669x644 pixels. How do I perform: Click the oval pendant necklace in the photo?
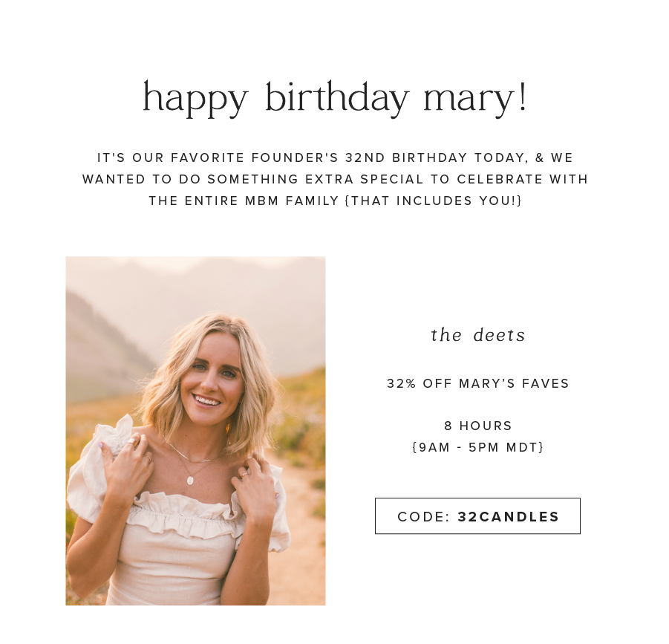point(190,480)
